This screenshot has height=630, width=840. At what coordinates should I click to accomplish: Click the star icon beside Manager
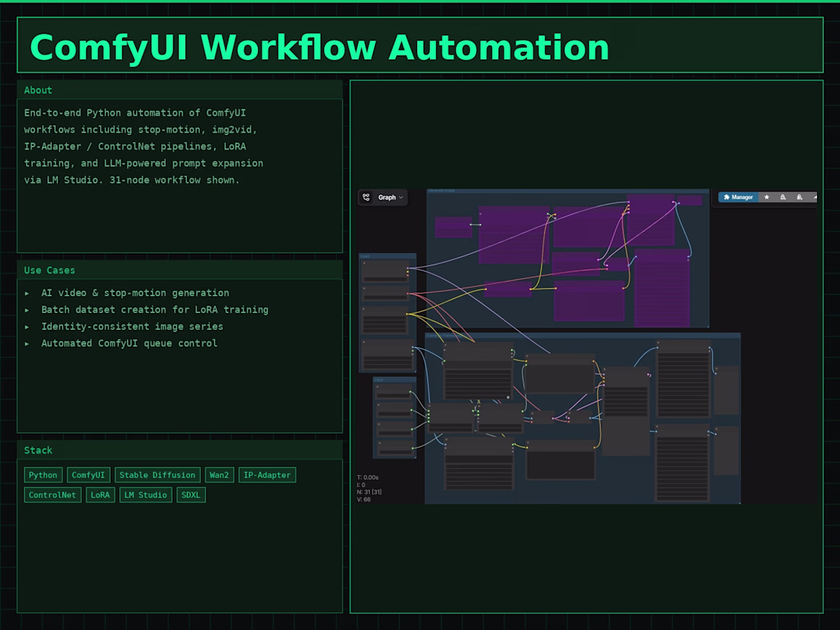click(x=767, y=198)
